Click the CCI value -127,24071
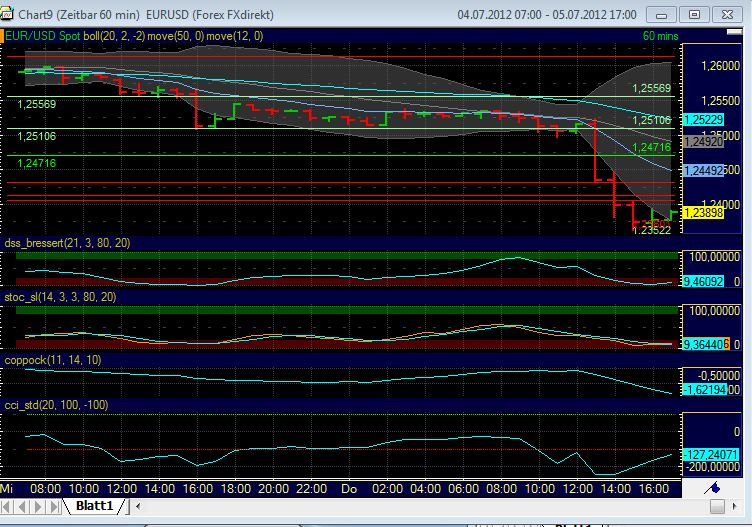 point(711,454)
